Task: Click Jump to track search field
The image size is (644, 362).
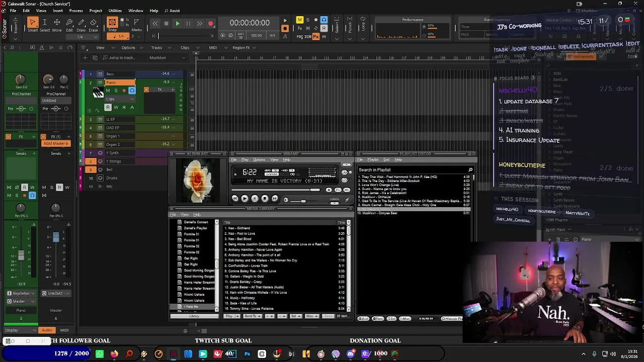Action: click(121, 57)
